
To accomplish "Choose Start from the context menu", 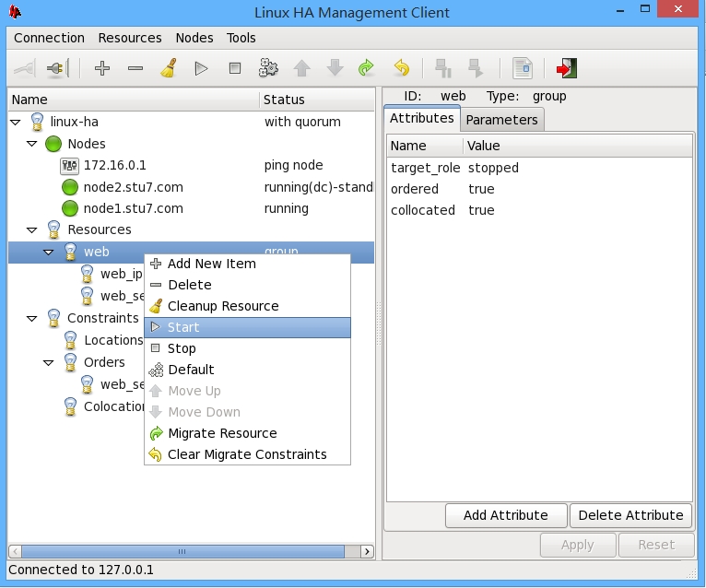I will pos(247,327).
